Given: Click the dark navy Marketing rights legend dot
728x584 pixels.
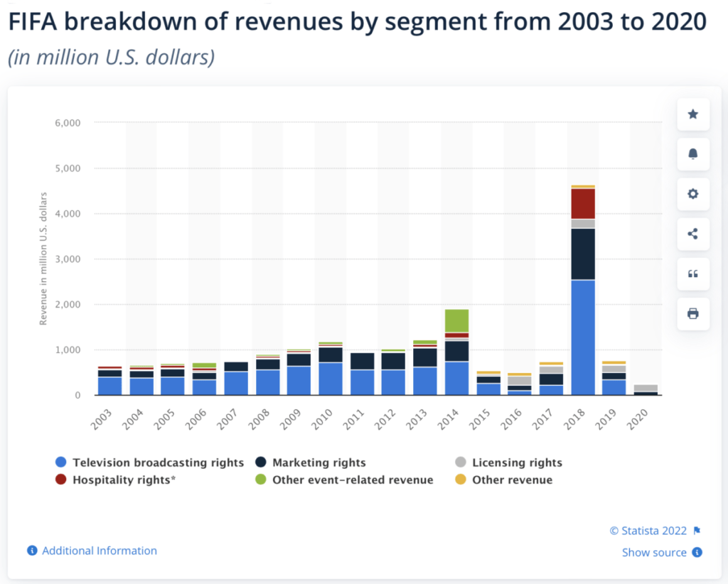Looking at the screenshot, I should click(261, 462).
